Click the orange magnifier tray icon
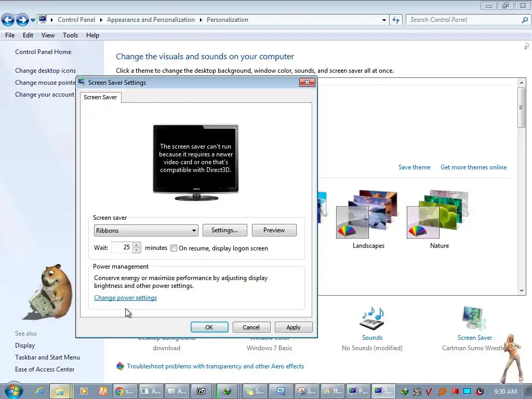Screen dimensions: 532x399 click(x=442, y=392)
